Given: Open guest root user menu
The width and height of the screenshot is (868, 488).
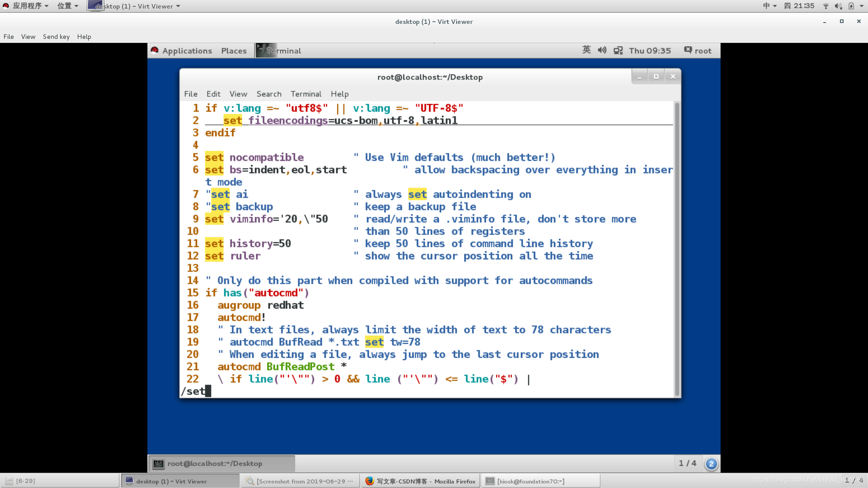Looking at the screenshot, I should point(698,51).
